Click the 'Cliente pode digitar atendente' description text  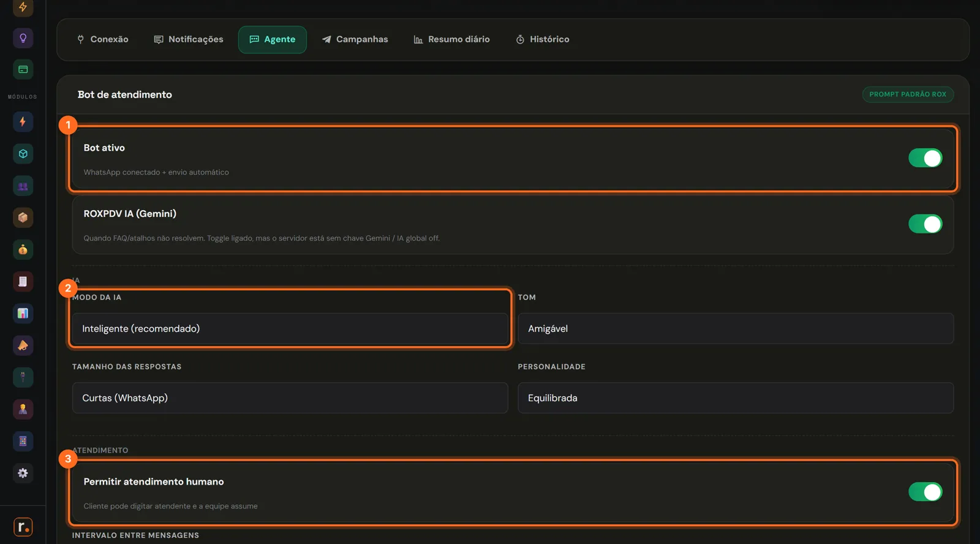(170, 506)
